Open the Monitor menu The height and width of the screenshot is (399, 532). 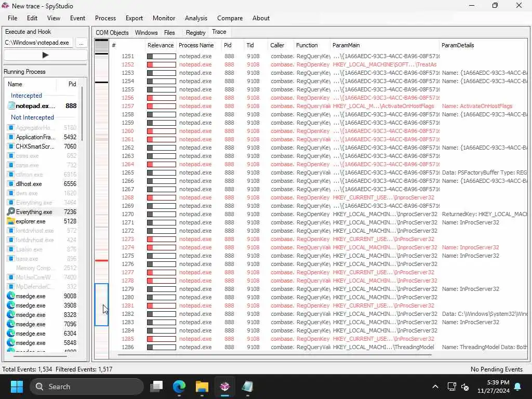(164, 18)
